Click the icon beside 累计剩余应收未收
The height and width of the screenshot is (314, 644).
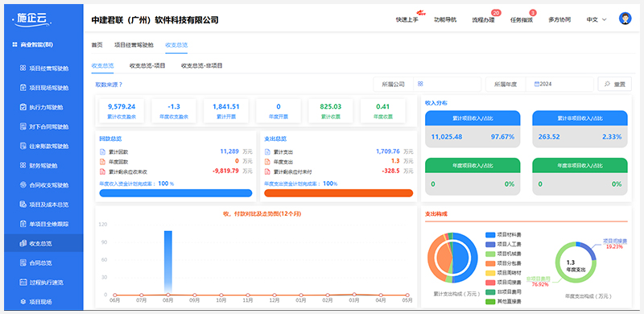tap(103, 171)
